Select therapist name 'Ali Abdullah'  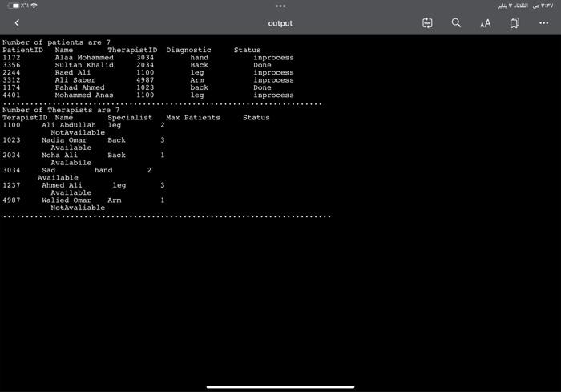pyautogui.click(x=69, y=125)
